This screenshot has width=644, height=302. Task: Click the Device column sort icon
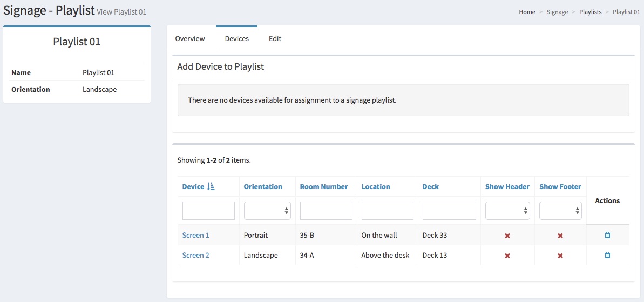point(211,186)
